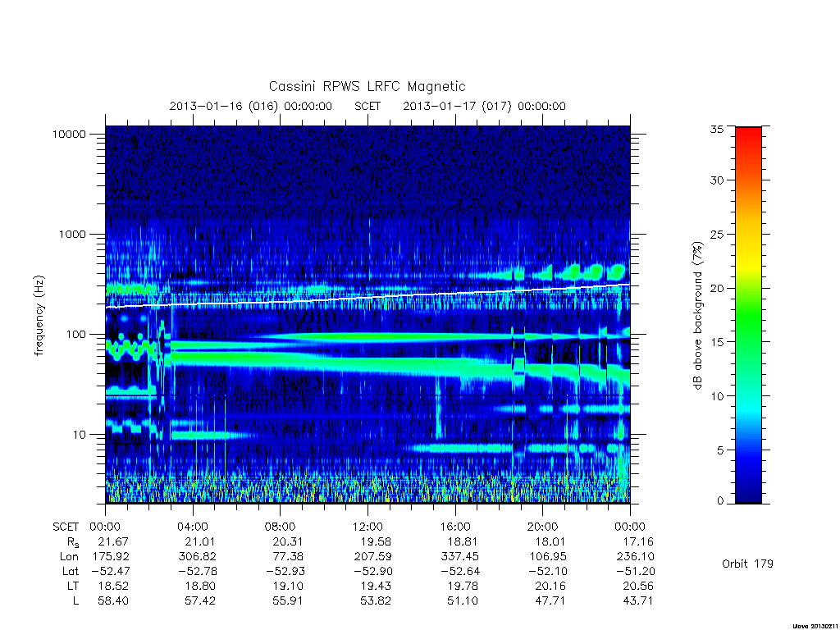This screenshot has height=630, width=840.
Task: Click the yellow region of the colorbar
Action: pos(748,262)
